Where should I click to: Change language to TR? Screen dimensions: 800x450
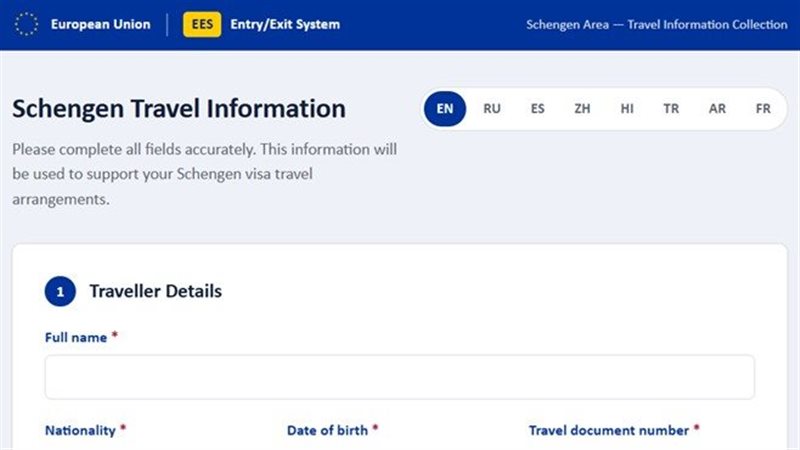(x=671, y=109)
